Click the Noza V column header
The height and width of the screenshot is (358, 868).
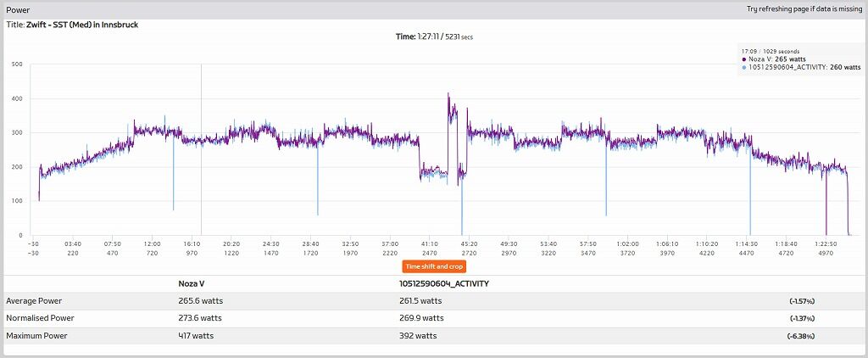tap(192, 283)
